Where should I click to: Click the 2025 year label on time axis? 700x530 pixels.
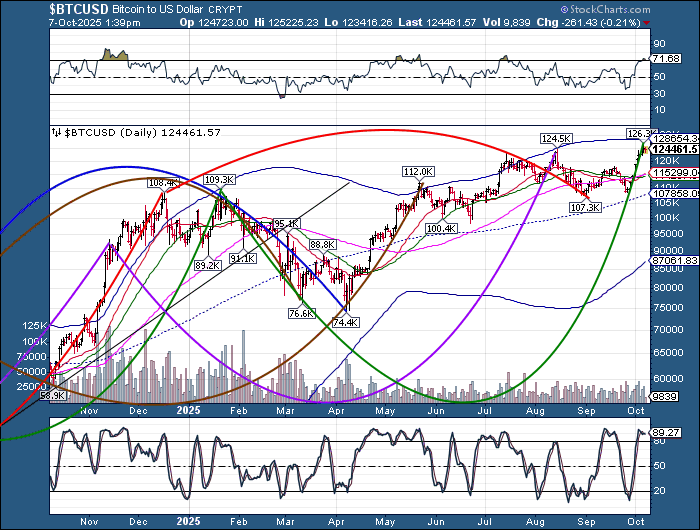tap(188, 409)
